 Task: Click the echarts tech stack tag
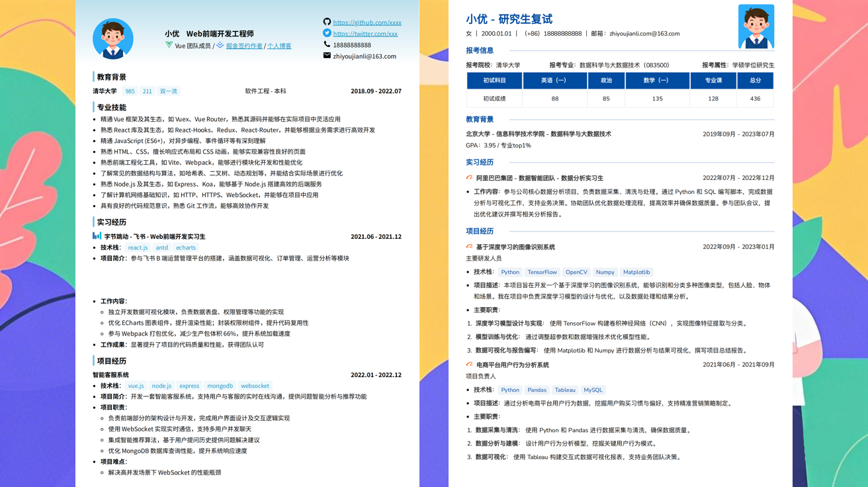coord(186,247)
